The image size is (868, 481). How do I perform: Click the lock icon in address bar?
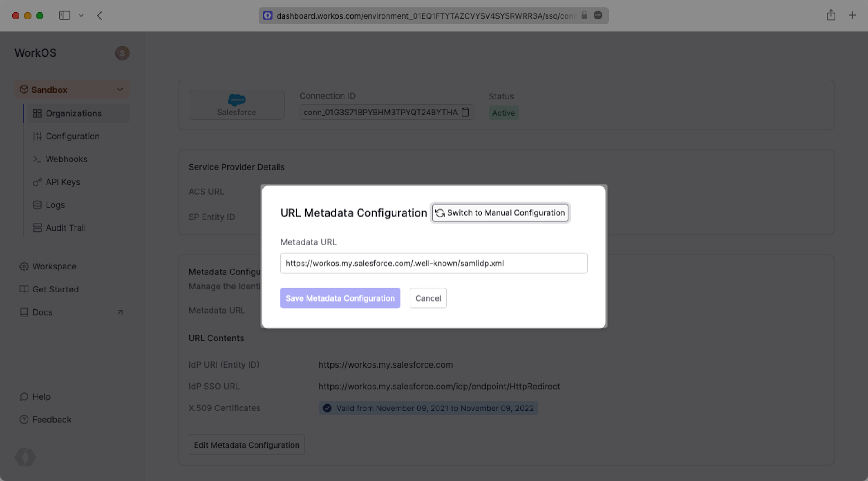[584, 15]
